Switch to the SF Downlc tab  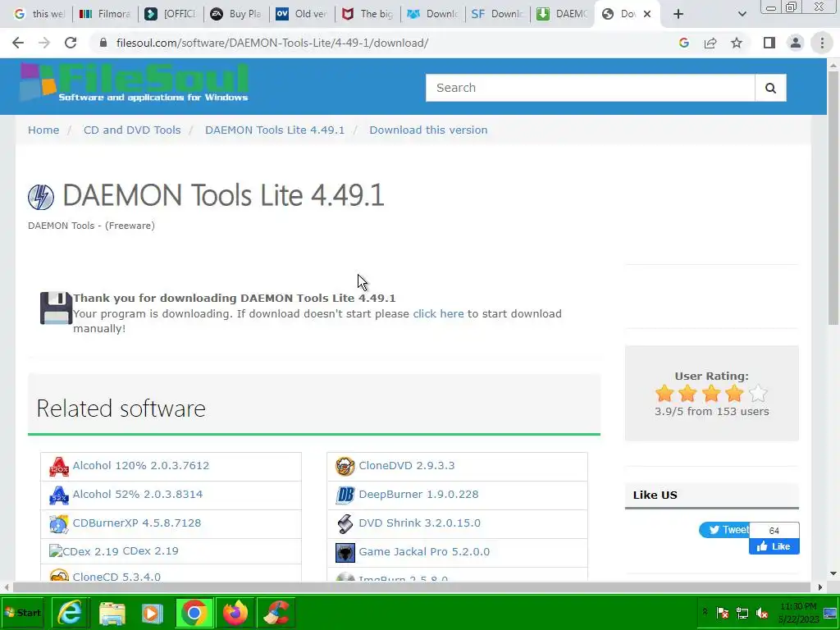[498, 14]
